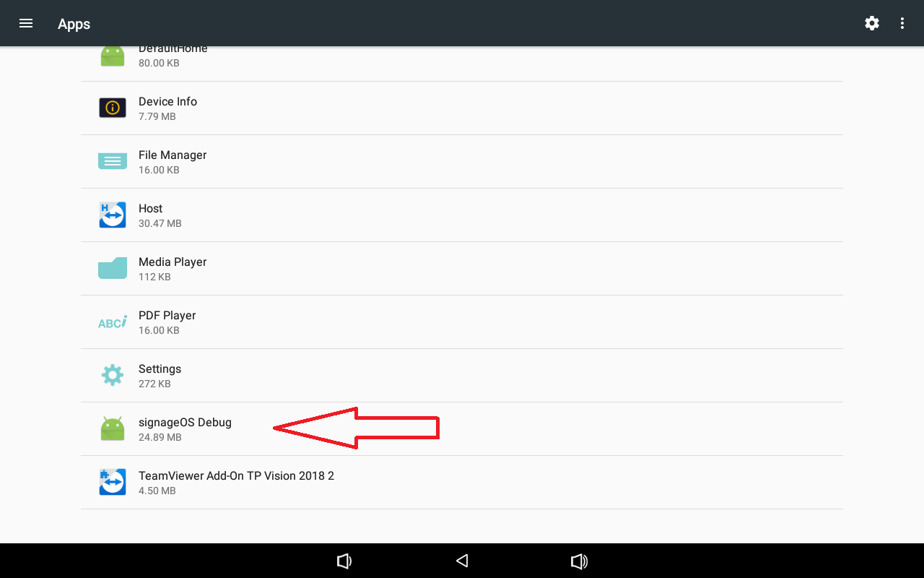This screenshot has width=924, height=578.
Task: Open the settings gear in top bar
Action: pos(872,23)
